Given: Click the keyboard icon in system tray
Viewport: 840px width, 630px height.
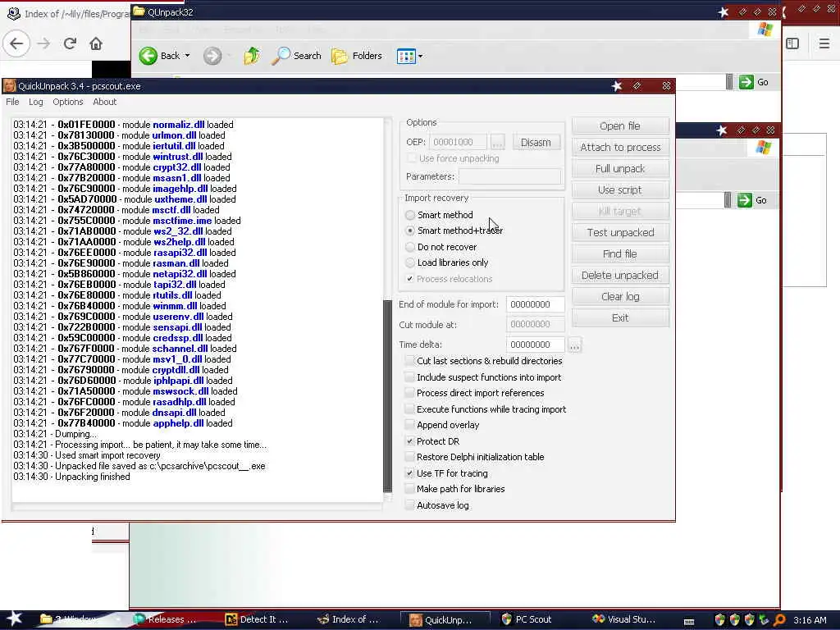Looking at the screenshot, I should 689,621.
